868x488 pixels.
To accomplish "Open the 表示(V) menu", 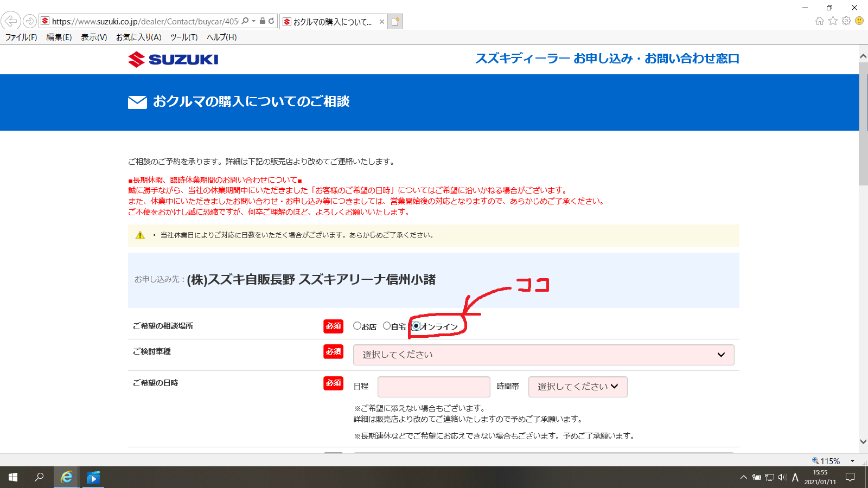I will [94, 37].
